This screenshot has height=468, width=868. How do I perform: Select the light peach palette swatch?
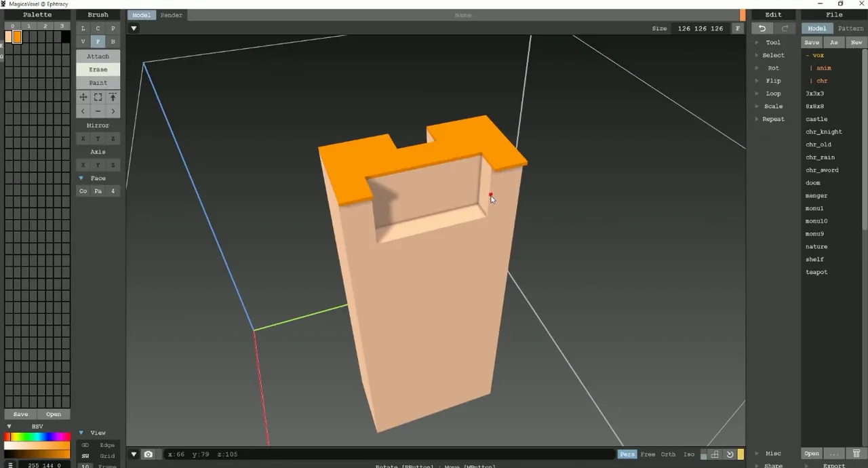click(x=8, y=37)
